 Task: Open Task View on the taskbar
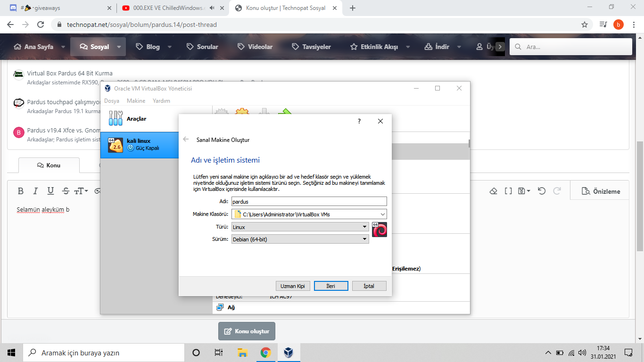point(219,353)
